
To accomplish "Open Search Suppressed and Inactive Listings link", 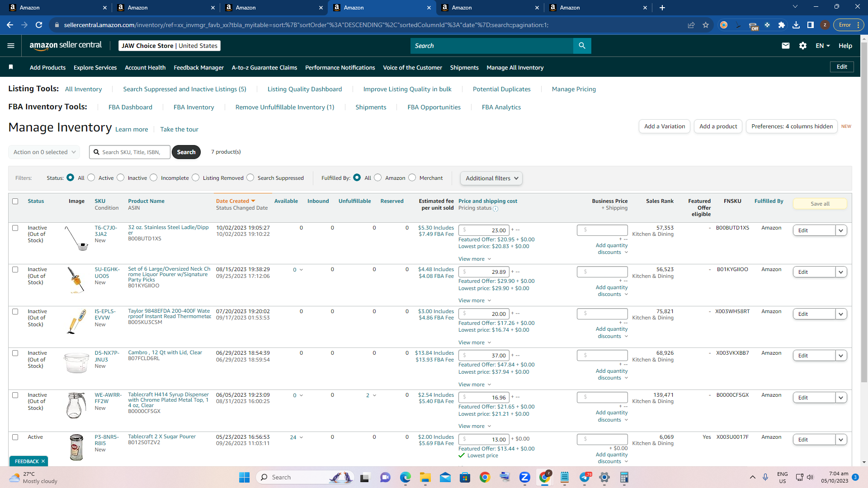I will pos(184,89).
